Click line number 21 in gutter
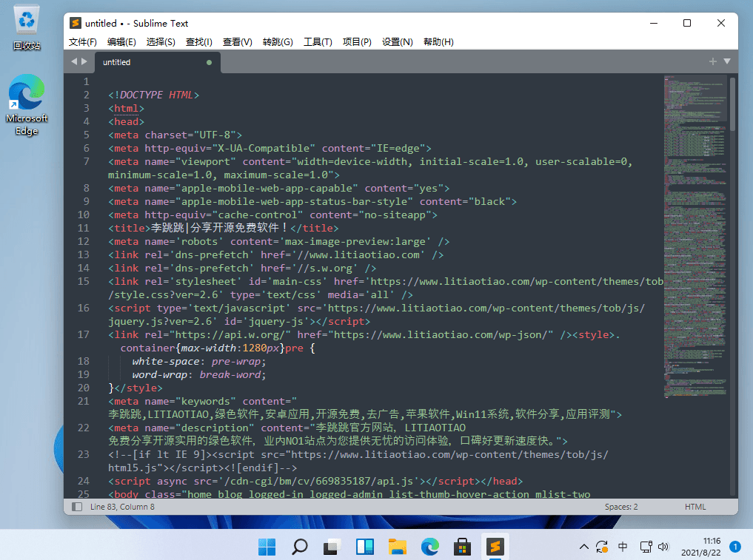 click(84, 401)
